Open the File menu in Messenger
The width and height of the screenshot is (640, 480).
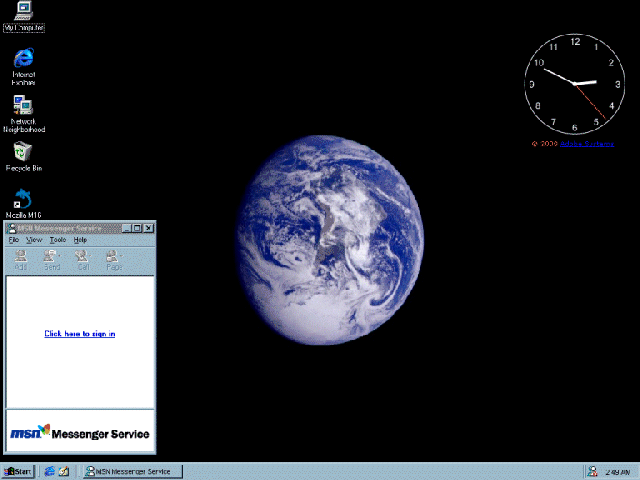point(14,240)
